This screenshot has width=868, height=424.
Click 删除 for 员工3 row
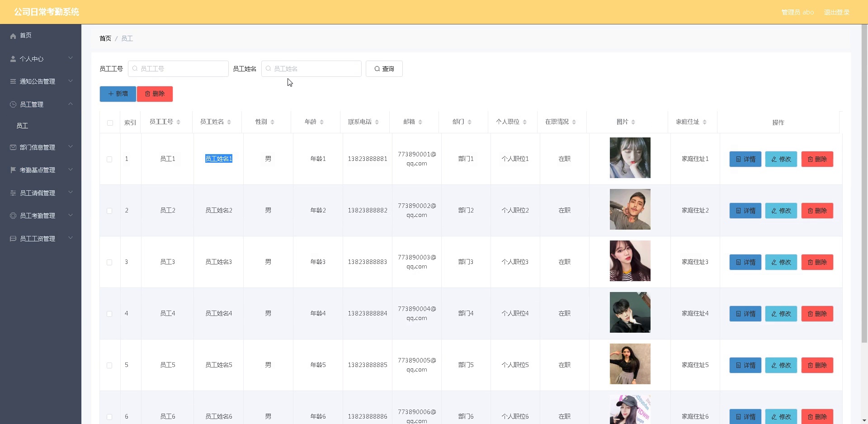click(x=817, y=262)
